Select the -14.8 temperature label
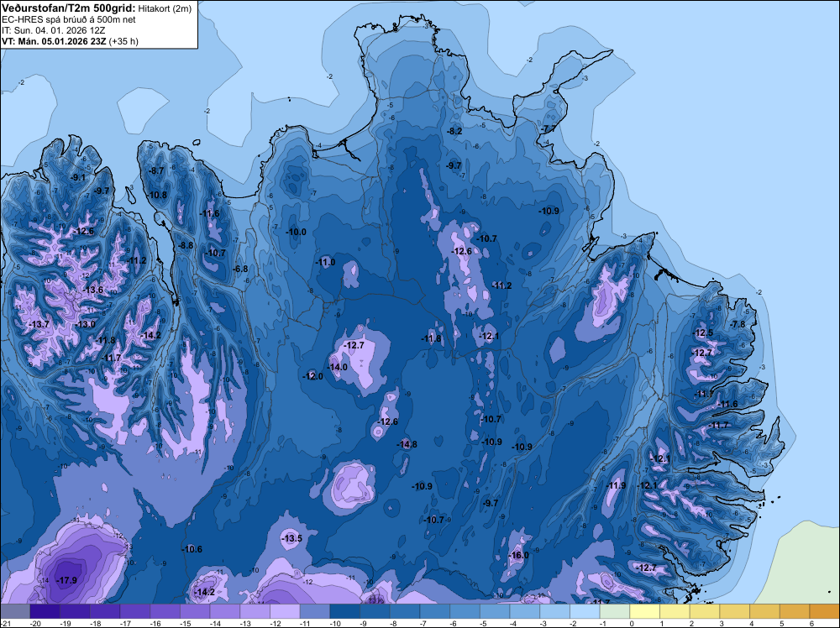 tap(407, 444)
